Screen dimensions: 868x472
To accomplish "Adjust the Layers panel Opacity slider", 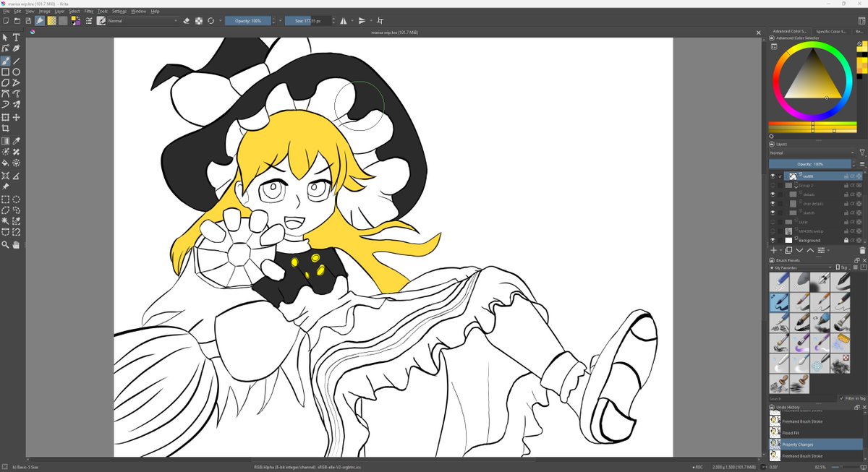I will tap(810, 164).
